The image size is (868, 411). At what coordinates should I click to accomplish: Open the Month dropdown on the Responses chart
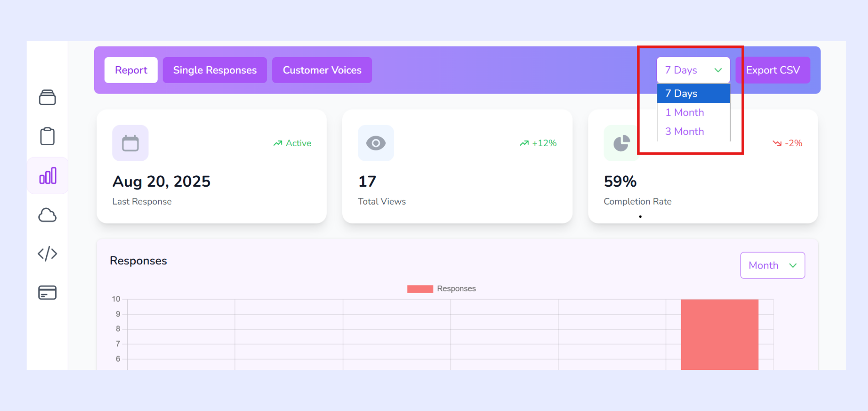(x=772, y=265)
